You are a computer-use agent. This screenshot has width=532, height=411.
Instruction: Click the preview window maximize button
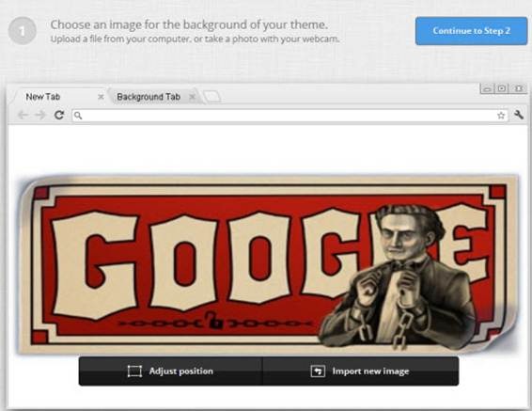(502, 88)
